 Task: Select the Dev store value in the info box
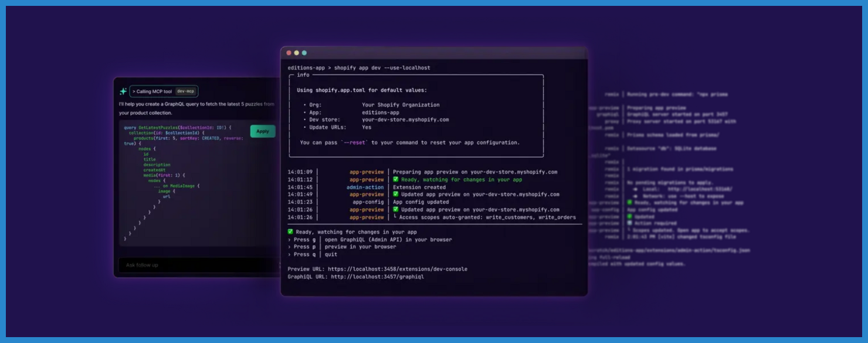pos(405,120)
